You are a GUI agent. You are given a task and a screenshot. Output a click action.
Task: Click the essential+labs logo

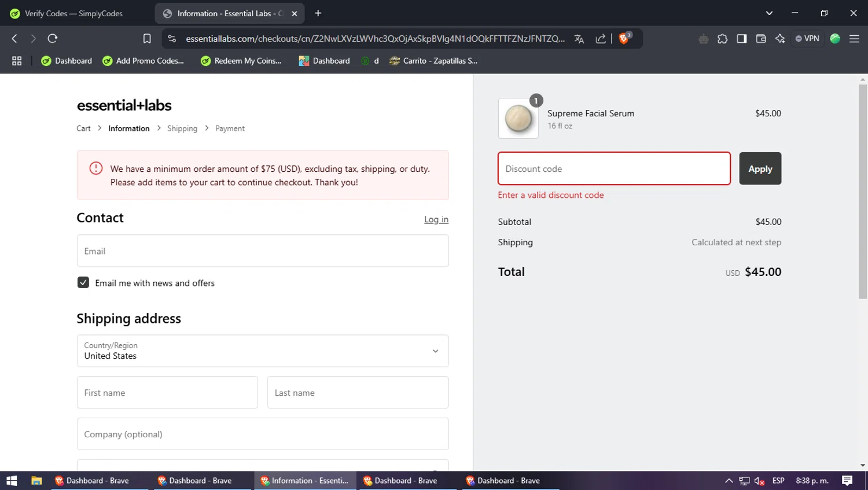(124, 105)
